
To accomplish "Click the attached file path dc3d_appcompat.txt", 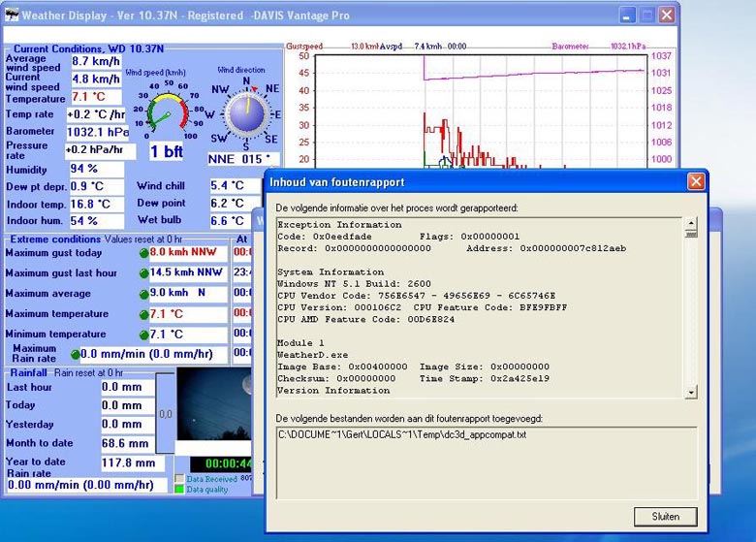I will coord(402,434).
